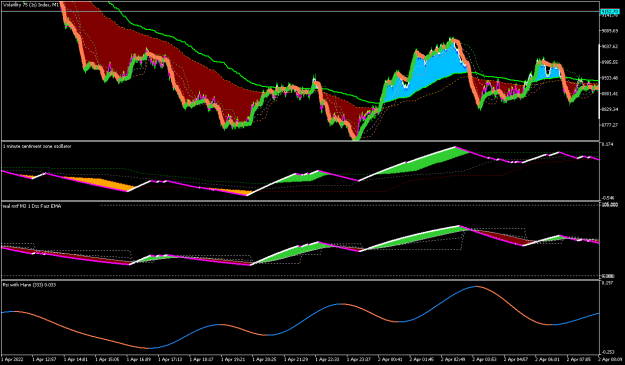
Task: Click the 8777.27 price axis value
Action: click(610, 125)
